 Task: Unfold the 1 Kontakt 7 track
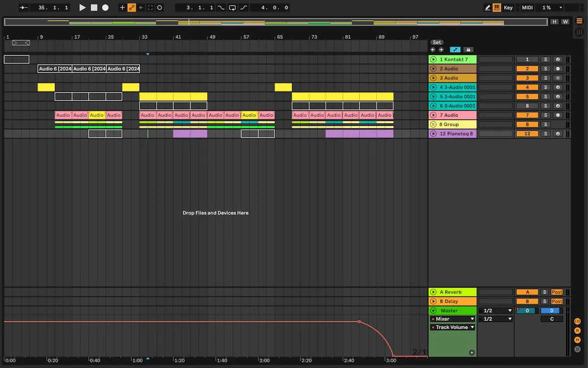point(433,59)
